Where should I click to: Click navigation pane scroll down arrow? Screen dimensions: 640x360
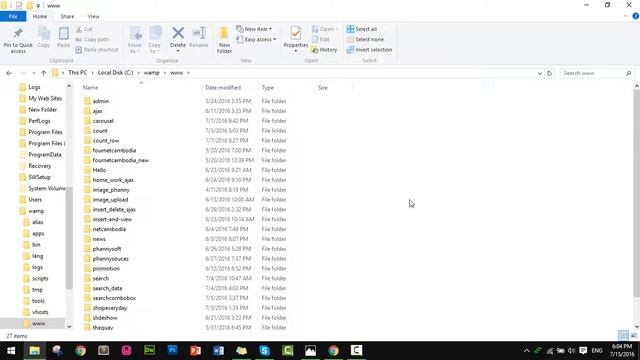tap(69, 326)
